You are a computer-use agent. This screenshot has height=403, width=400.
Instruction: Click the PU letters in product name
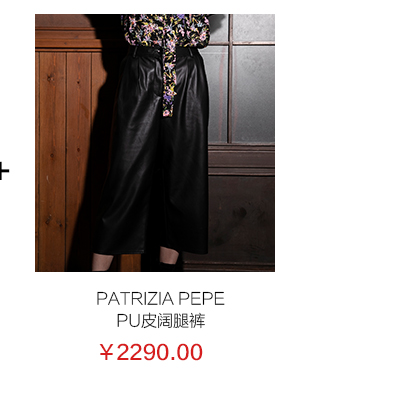point(128,321)
